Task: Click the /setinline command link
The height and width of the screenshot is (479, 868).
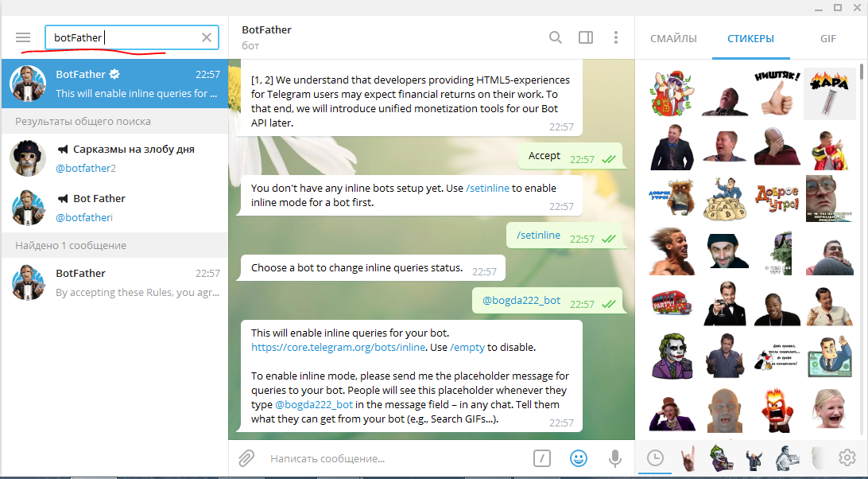Action: click(x=487, y=188)
